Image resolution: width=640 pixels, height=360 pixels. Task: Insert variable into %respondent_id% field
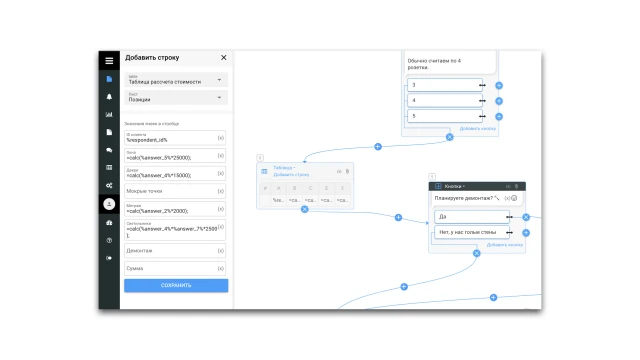point(221,138)
